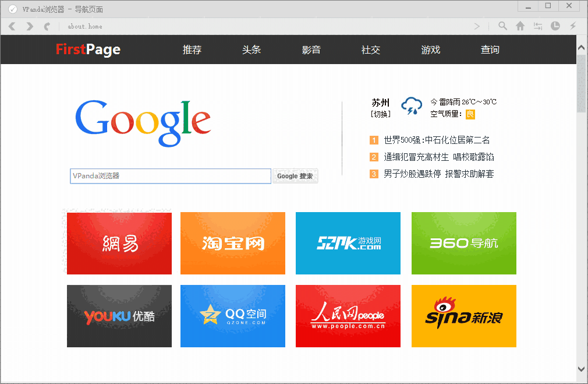Open the 360导航 green tile
This screenshot has width=588, height=384.
point(464,243)
